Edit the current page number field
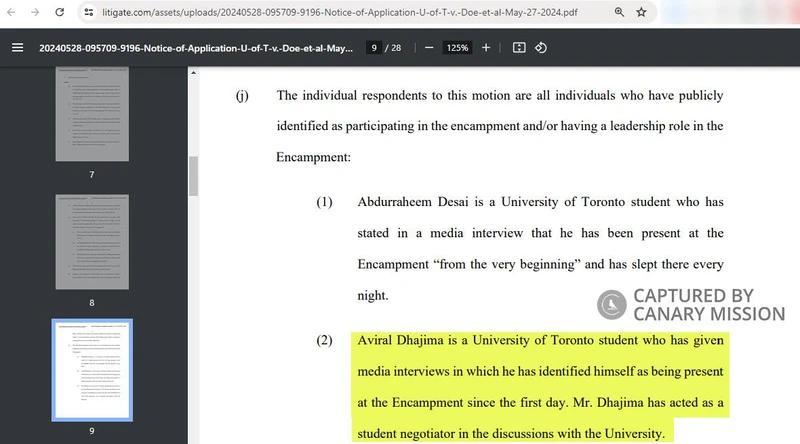800x444 pixels. (x=374, y=47)
